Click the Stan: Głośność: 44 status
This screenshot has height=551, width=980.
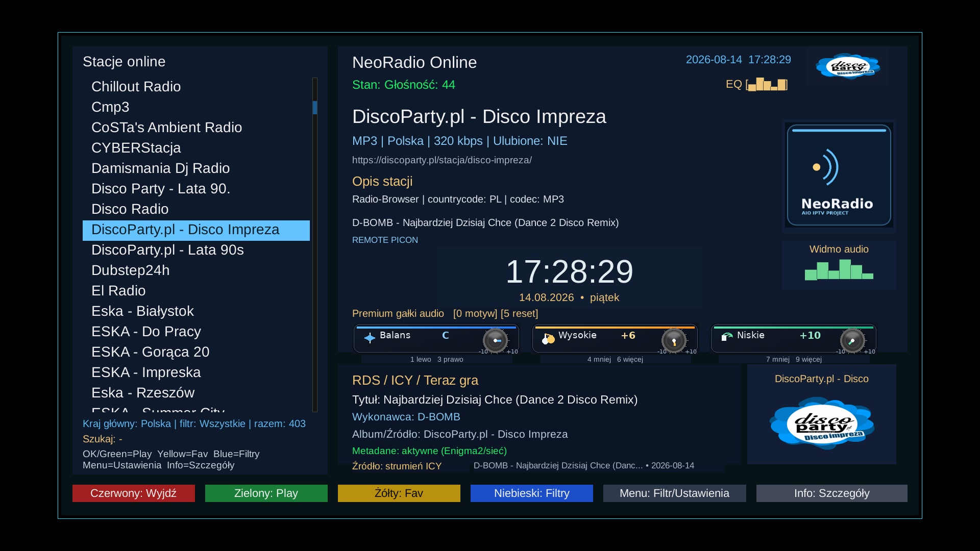point(404,85)
